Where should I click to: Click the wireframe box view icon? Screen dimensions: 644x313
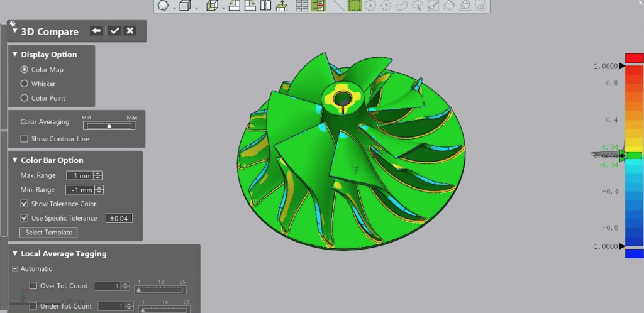(x=212, y=6)
